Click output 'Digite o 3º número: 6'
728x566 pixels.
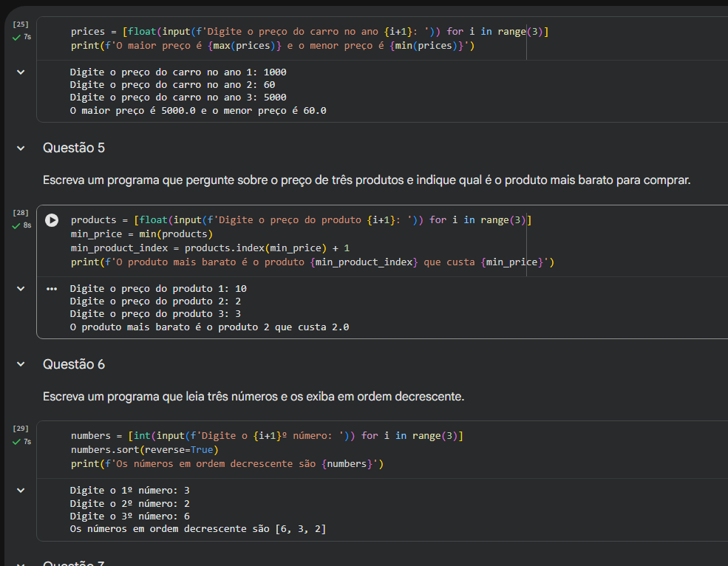[x=129, y=516]
